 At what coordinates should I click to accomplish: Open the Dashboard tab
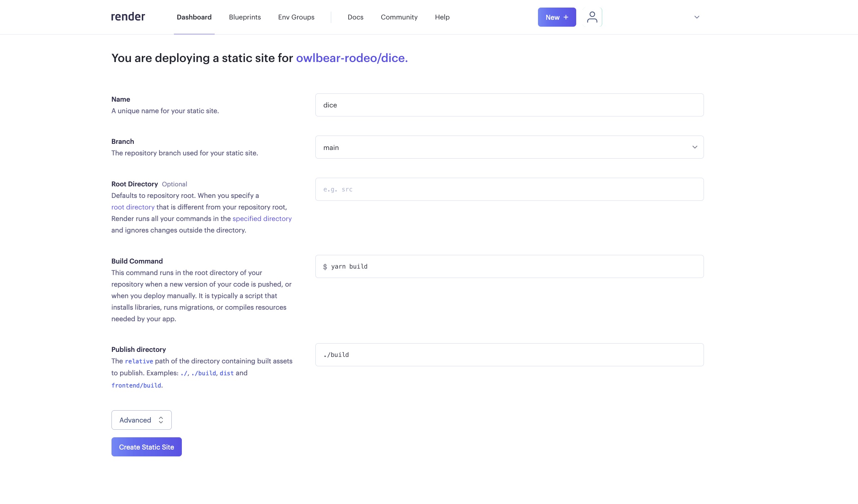coord(194,17)
